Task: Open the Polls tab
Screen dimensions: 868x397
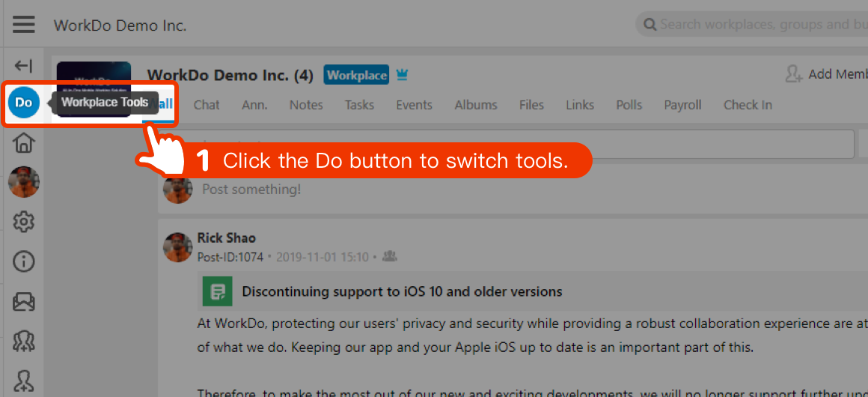Action: point(629,105)
